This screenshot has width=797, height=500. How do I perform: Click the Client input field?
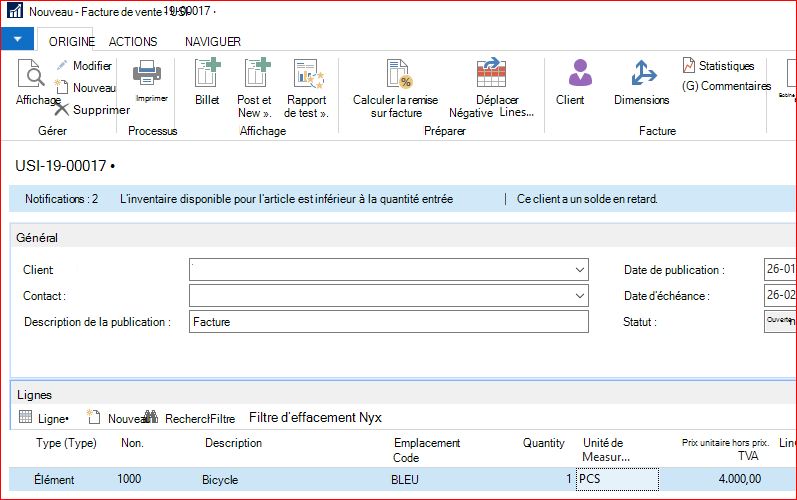click(x=389, y=270)
